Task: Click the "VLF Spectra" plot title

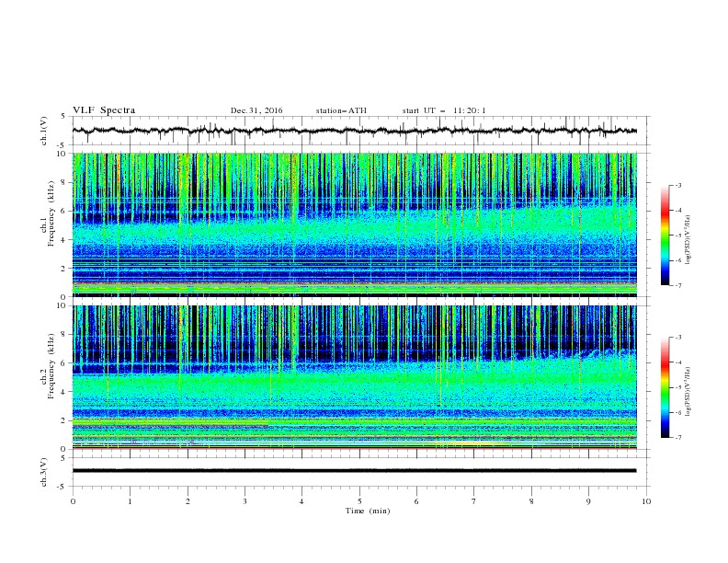Action: click(104, 110)
